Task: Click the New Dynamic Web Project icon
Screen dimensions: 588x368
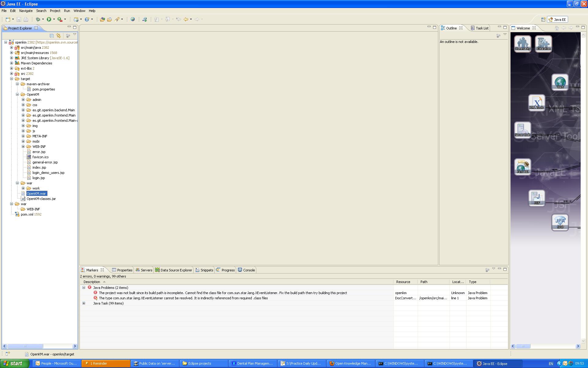Action: coord(76,19)
